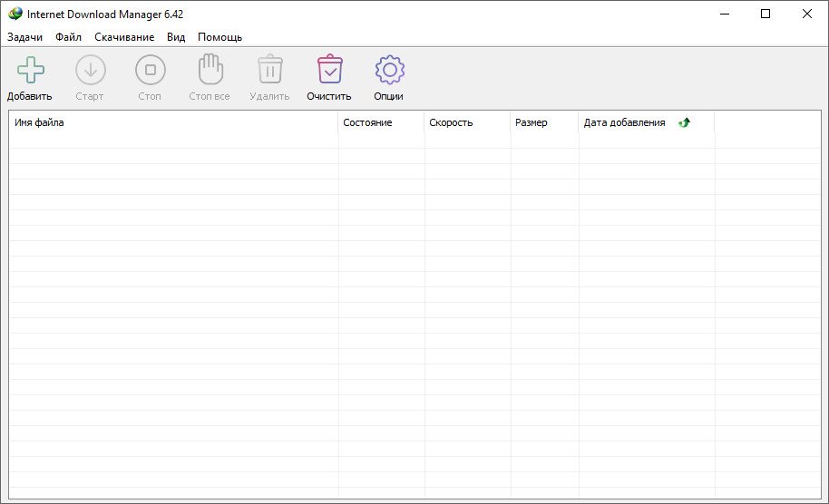This screenshot has height=504, width=829.
Task: Open the Файл menu
Action: pos(68,37)
